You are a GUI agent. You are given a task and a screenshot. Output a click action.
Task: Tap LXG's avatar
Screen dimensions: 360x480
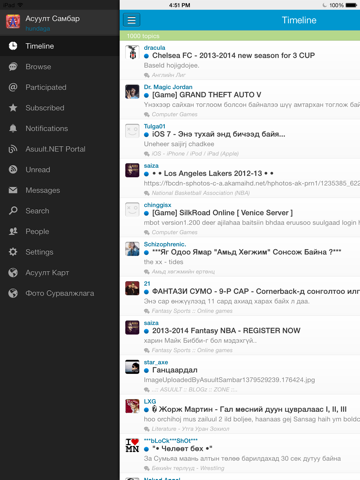[132, 406]
